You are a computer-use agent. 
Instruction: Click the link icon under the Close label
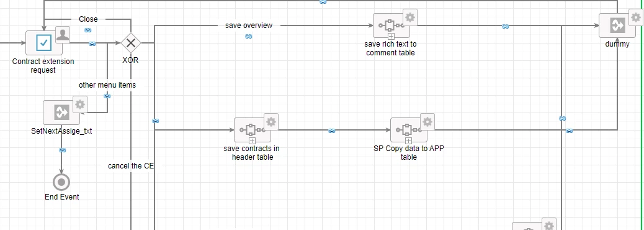pos(87,30)
